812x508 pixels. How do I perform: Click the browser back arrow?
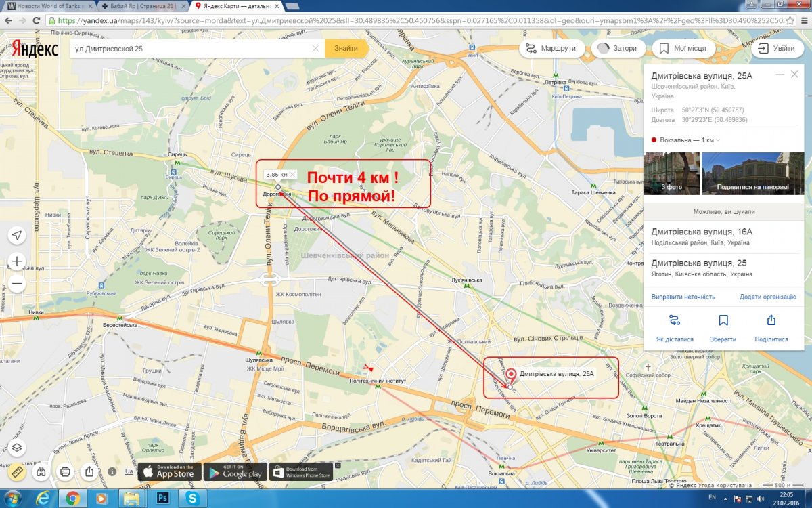9,20
